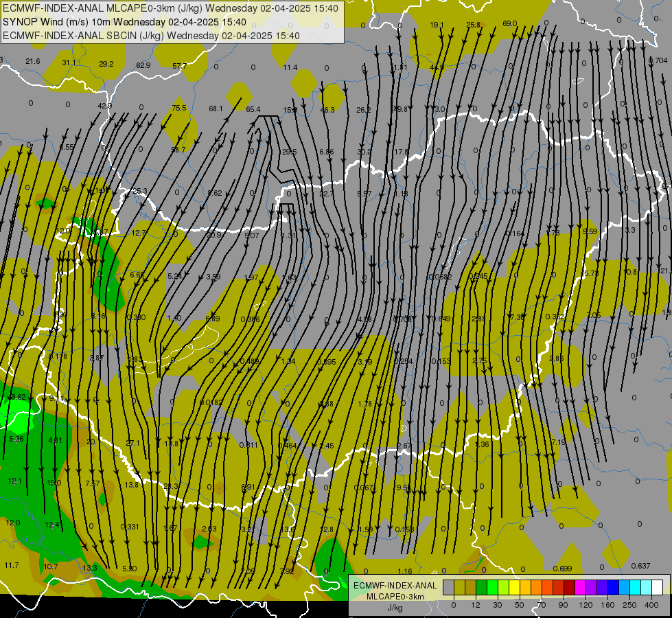Click the map value '62.9'
The width and height of the screenshot is (672, 618).
pyautogui.click(x=143, y=65)
